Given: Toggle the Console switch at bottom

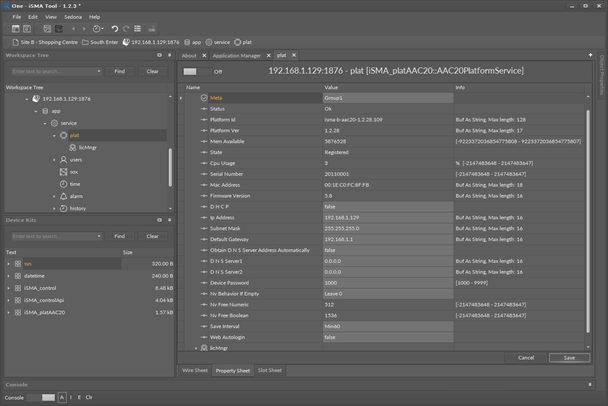Looking at the screenshot, I should click(41, 397).
